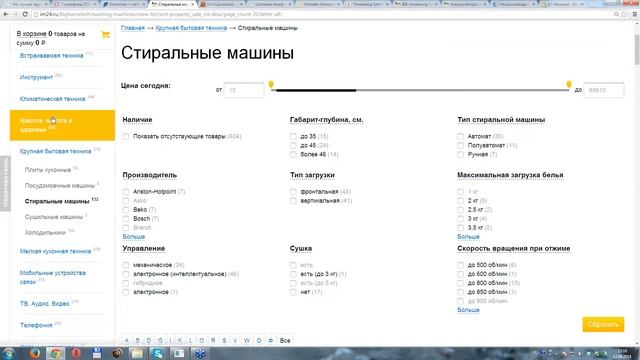The image size is (640, 360).
Task: Open the Телефония category
Action: tap(36, 325)
